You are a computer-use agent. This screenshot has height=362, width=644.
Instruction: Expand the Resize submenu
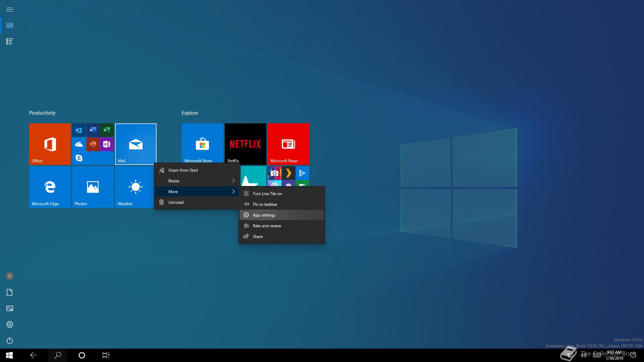[x=197, y=181]
